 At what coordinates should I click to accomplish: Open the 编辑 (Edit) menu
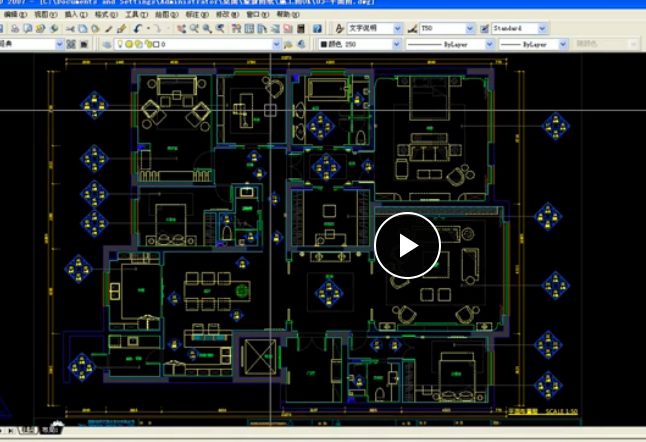click(x=15, y=14)
